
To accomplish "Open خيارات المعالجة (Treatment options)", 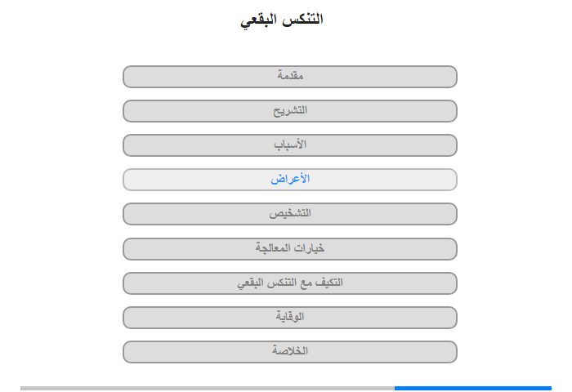I will tap(289, 249).
